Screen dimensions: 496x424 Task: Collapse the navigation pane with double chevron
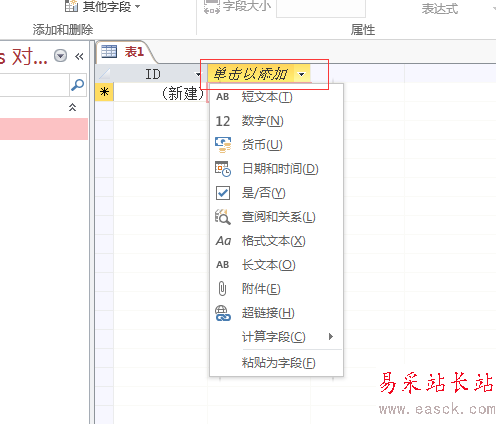tap(79, 56)
